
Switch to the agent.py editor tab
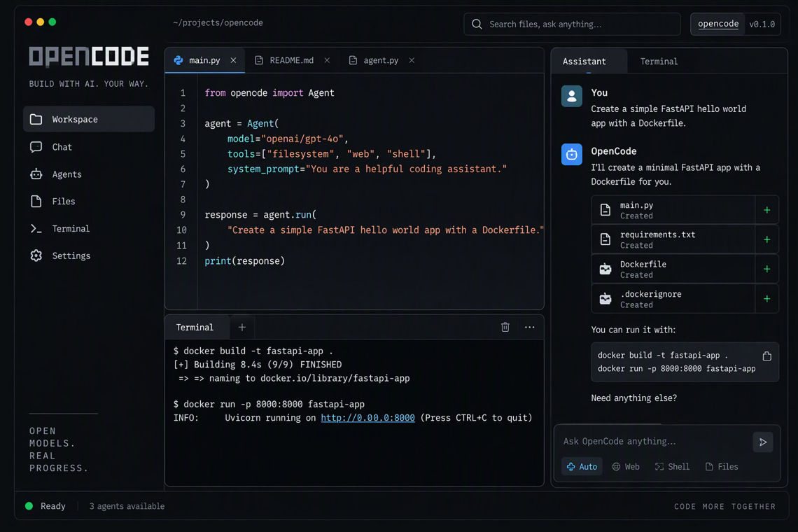click(x=381, y=60)
